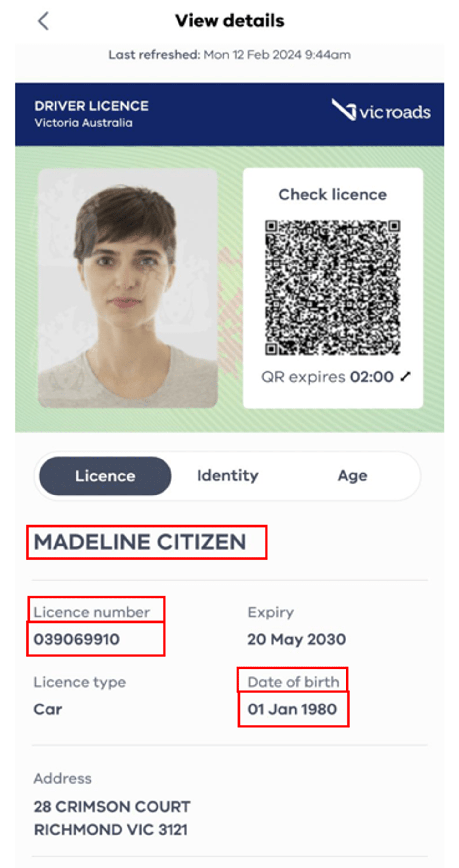Viewport: 459px width, 868px height.
Task: Tap the licence holder photo
Action: [x=127, y=290]
